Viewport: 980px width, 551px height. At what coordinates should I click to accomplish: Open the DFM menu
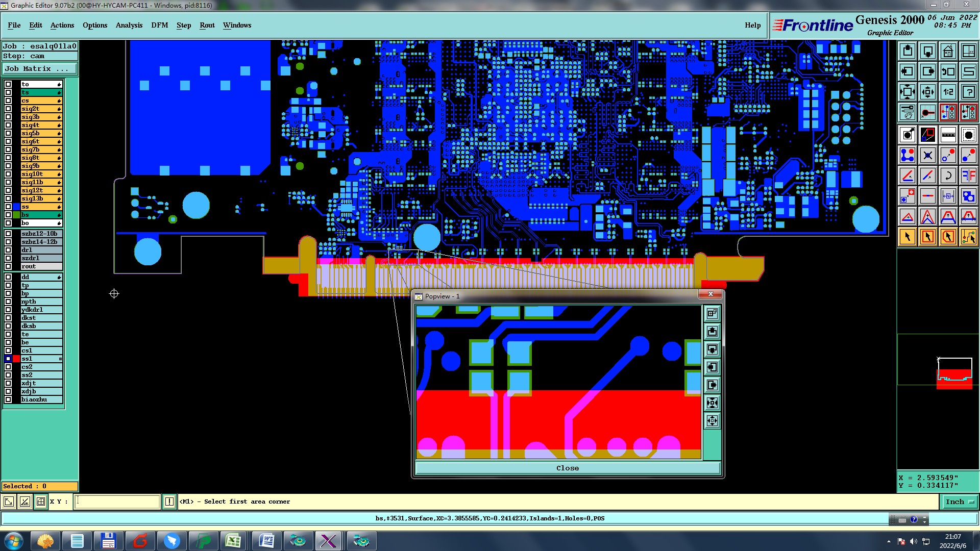[159, 25]
